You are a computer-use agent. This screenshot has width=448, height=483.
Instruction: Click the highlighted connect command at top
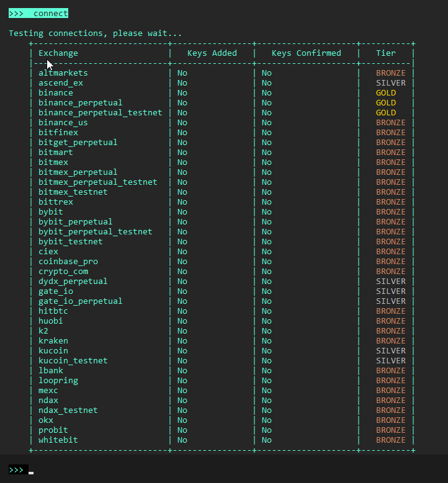pos(38,13)
